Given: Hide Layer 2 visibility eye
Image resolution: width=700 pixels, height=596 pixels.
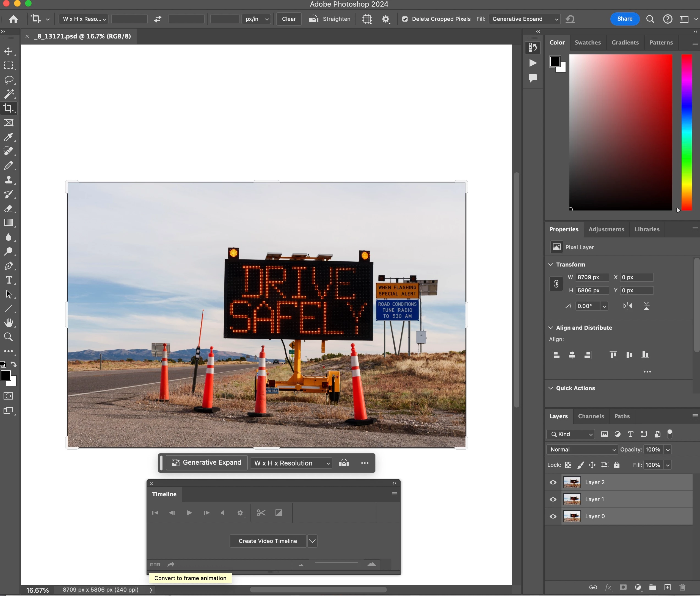Looking at the screenshot, I should pyautogui.click(x=553, y=482).
